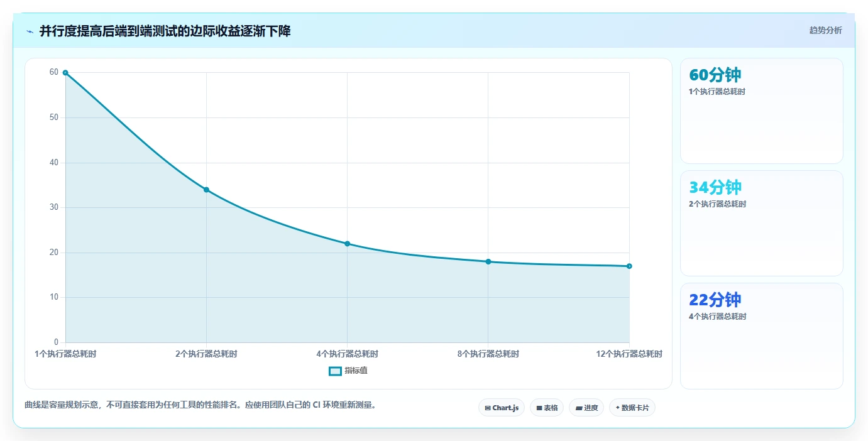The width and height of the screenshot is (868, 441).
Task: Click the 4个执行器总耗时 caption under 22分钟
Action: (x=717, y=317)
